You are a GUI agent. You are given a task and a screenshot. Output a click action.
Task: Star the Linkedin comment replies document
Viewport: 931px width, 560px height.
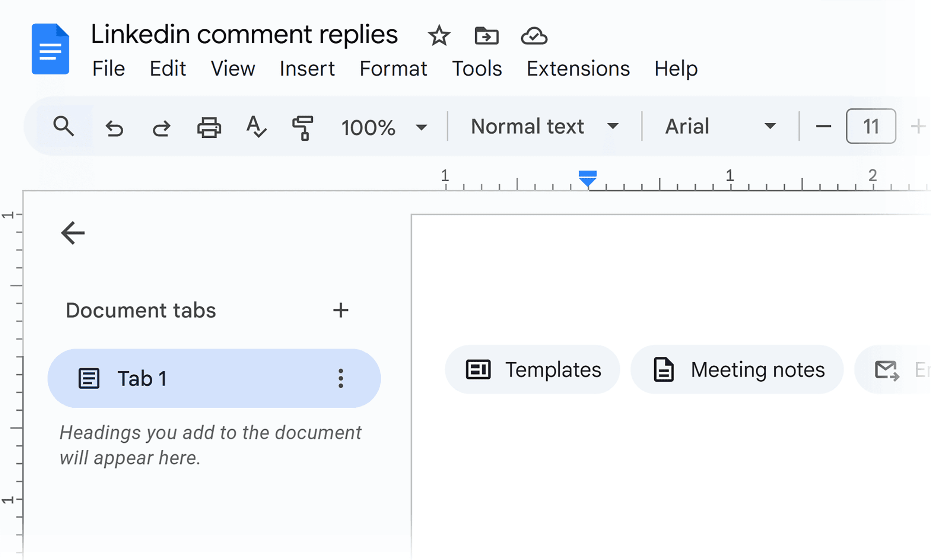[439, 36]
